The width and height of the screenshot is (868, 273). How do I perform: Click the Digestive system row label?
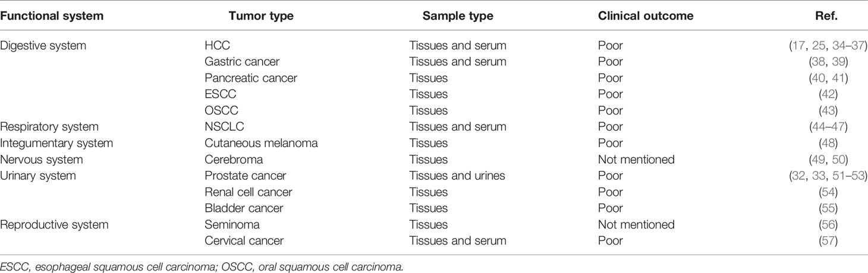click(x=44, y=45)
